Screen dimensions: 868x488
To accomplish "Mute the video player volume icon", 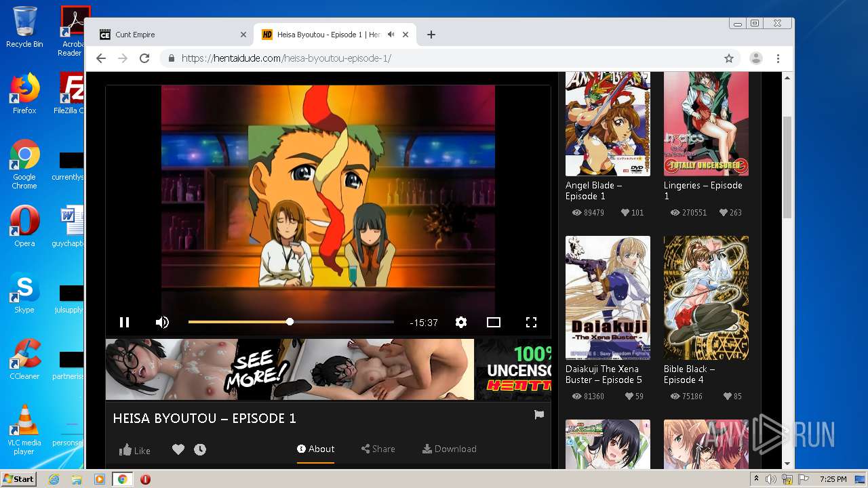I will 162,323.
